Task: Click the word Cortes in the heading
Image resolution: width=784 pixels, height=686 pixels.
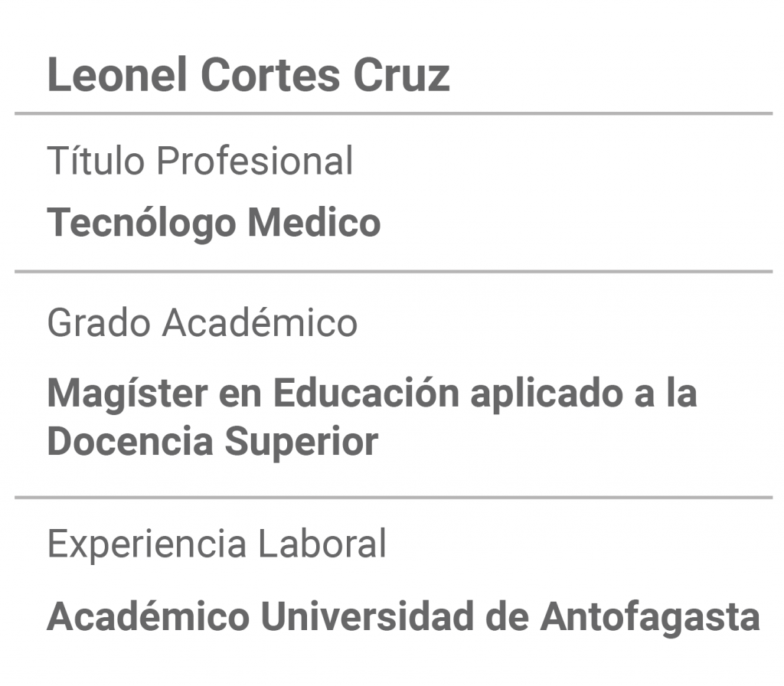Action: (270, 75)
